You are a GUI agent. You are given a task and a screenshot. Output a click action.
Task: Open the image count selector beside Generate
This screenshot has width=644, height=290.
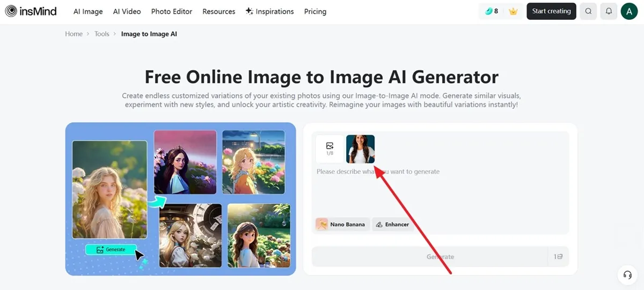click(558, 257)
